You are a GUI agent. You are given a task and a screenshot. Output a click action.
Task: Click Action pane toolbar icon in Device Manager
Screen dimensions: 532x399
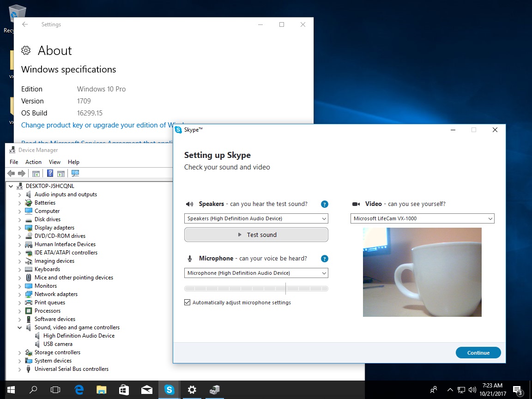(x=61, y=173)
